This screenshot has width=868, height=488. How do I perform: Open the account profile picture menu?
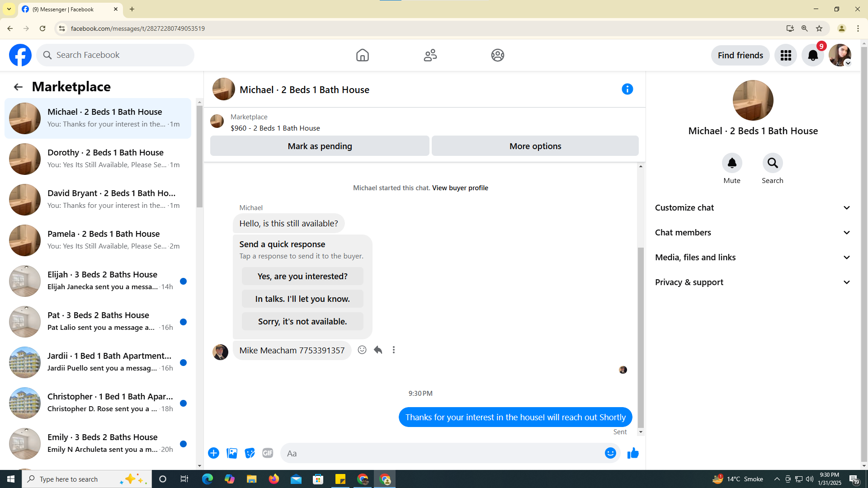pyautogui.click(x=840, y=55)
